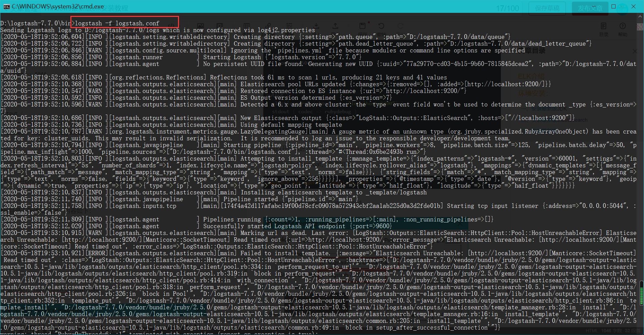Maximize the cmd.exe window
Viewport: 644px width, 335px height.
(x=614, y=6)
